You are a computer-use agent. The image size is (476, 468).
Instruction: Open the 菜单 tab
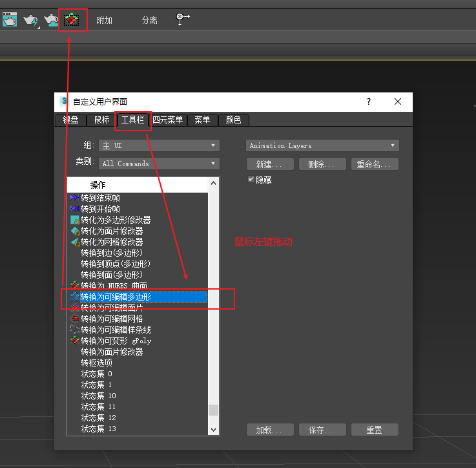point(202,120)
